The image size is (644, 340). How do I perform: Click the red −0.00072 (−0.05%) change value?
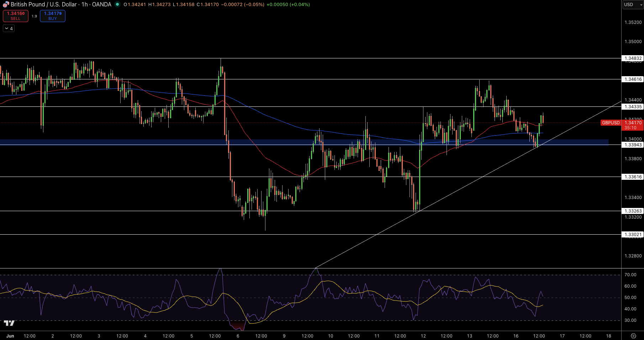[243, 5]
